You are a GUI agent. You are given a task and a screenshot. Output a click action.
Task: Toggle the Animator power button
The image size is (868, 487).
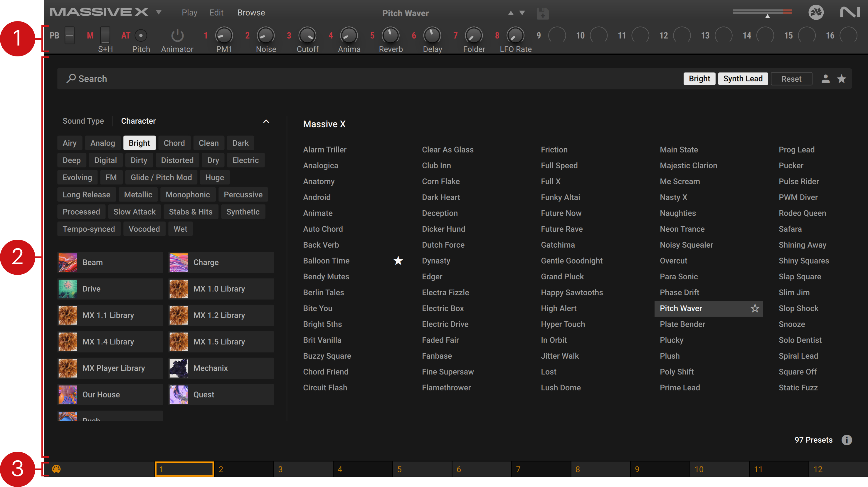[177, 36]
